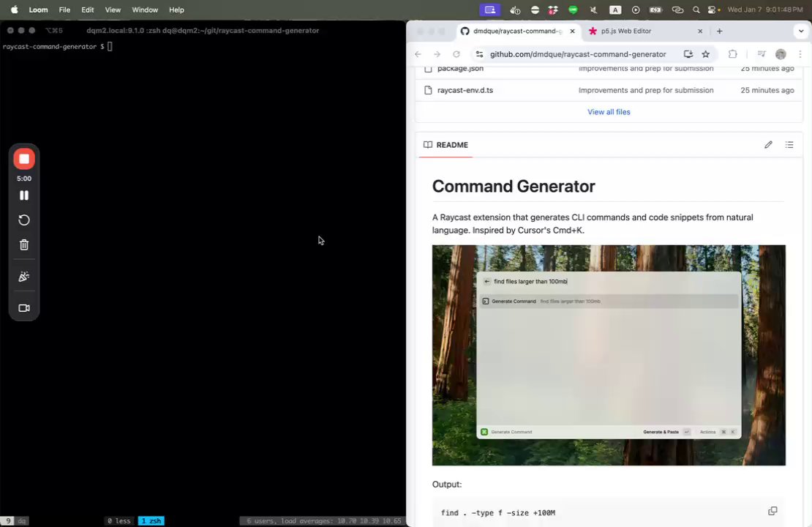The width and height of the screenshot is (812, 527).
Task: Click View all files link
Action: pos(609,112)
